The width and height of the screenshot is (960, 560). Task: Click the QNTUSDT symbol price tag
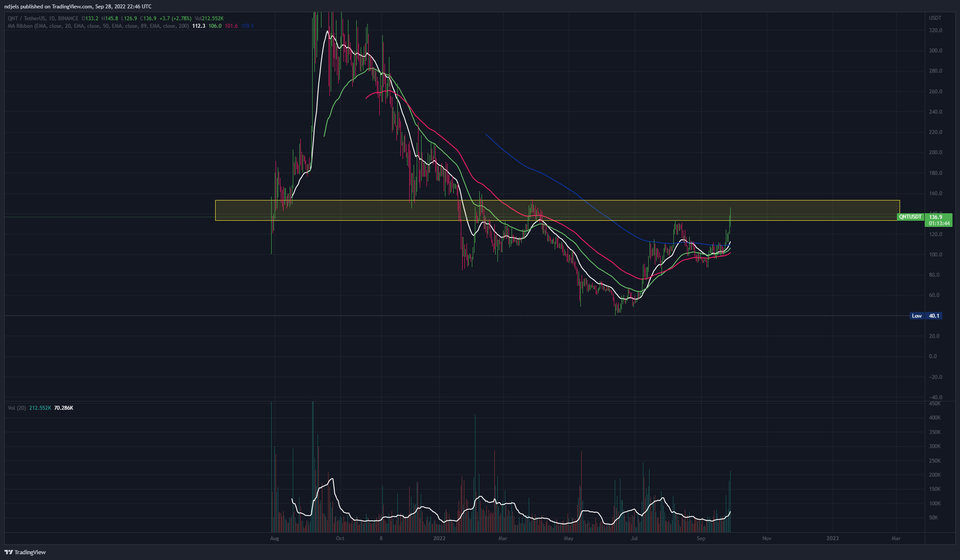coord(910,217)
